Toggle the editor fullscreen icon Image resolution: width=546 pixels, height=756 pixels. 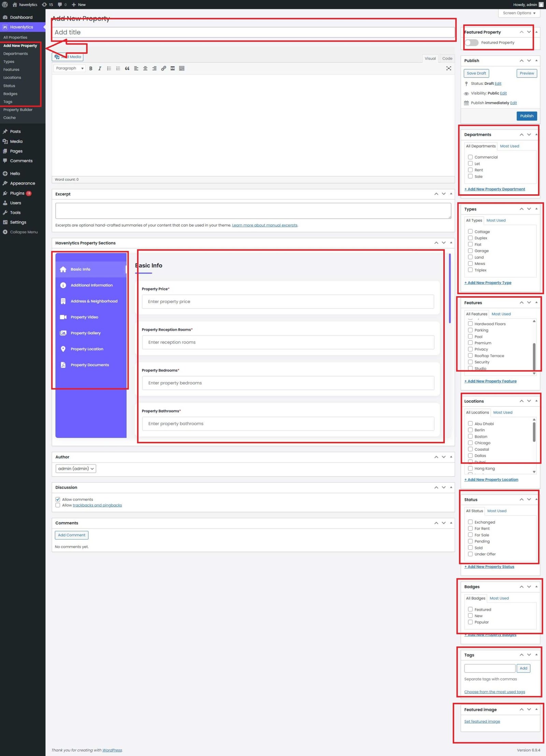tap(448, 68)
